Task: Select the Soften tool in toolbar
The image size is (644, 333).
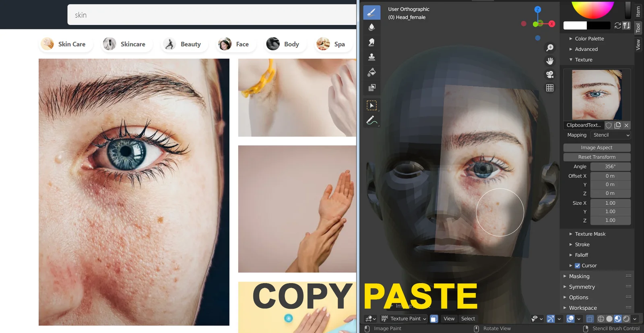Action: [372, 27]
